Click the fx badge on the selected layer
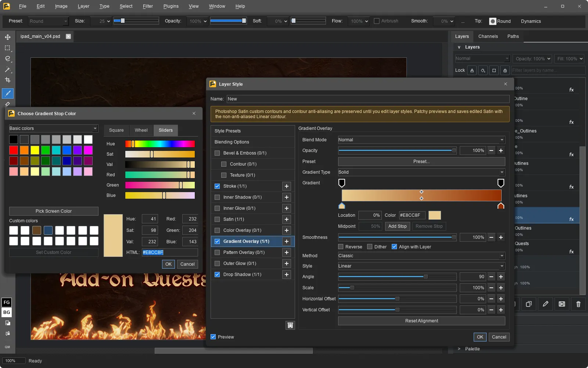The image size is (588, 368). (x=571, y=219)
